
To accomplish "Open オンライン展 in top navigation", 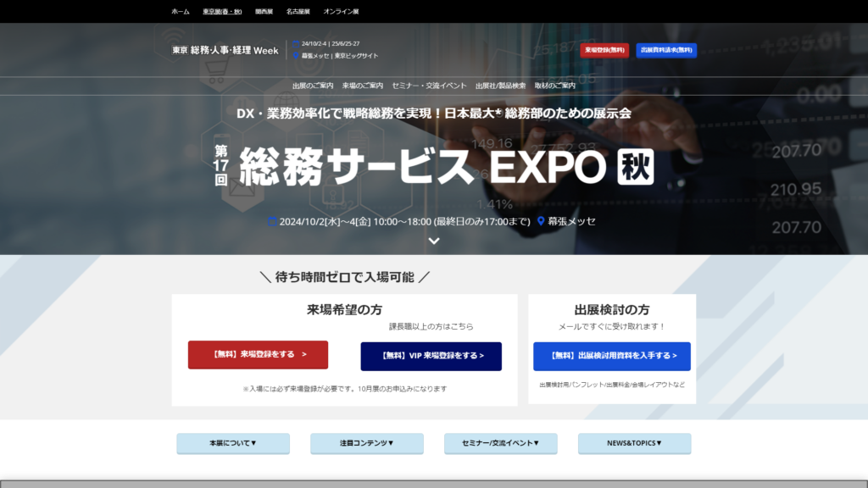I will point(341,12).
